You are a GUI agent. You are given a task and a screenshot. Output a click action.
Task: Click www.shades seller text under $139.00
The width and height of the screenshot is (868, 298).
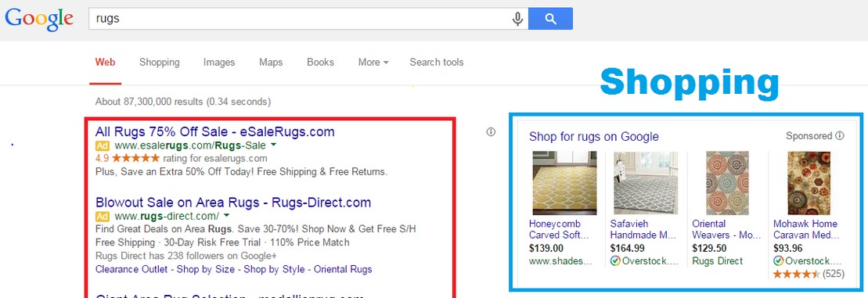point(560,261)
